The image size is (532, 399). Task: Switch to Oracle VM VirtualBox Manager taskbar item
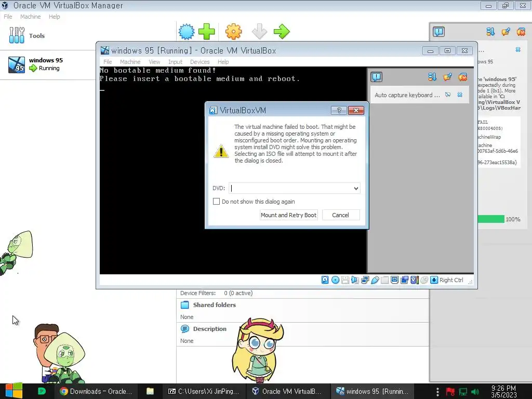[287, 391]
